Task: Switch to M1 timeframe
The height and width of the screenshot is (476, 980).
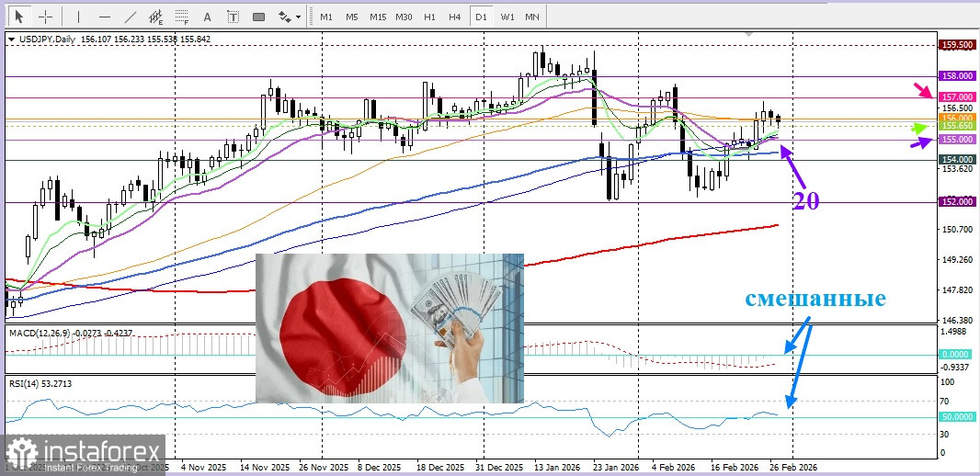Action: tap(326, 17)
